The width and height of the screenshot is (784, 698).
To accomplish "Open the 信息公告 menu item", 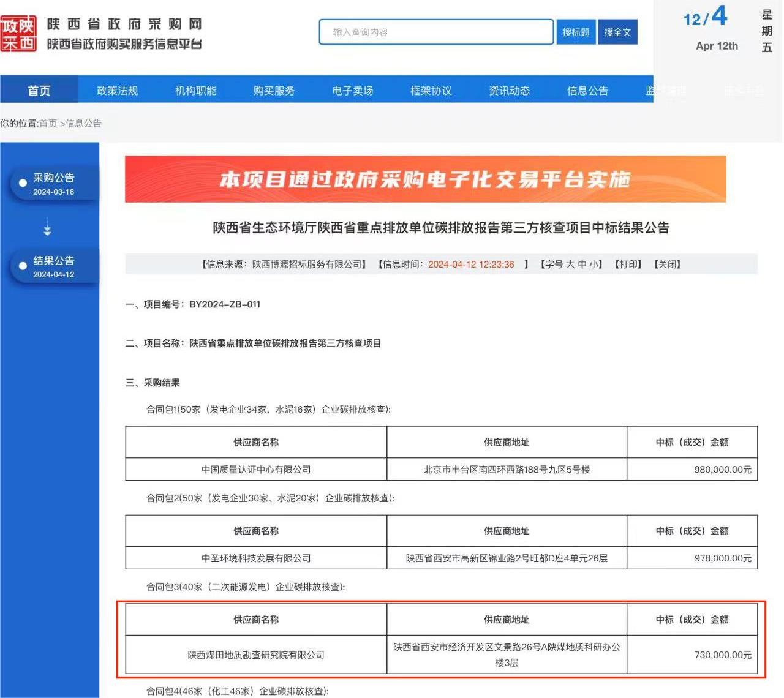I will click(x=588, y=91).
